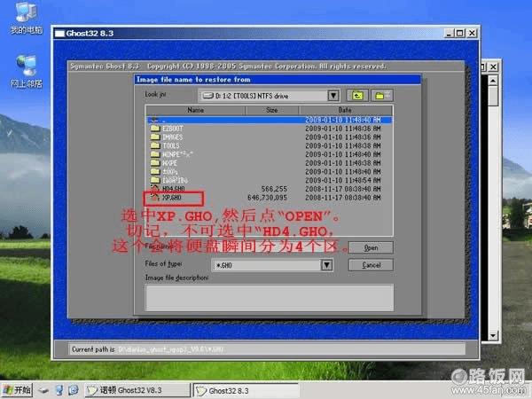Sort file list by Size column
This screenshot has height=399, width=532.
tap(272, 110)
